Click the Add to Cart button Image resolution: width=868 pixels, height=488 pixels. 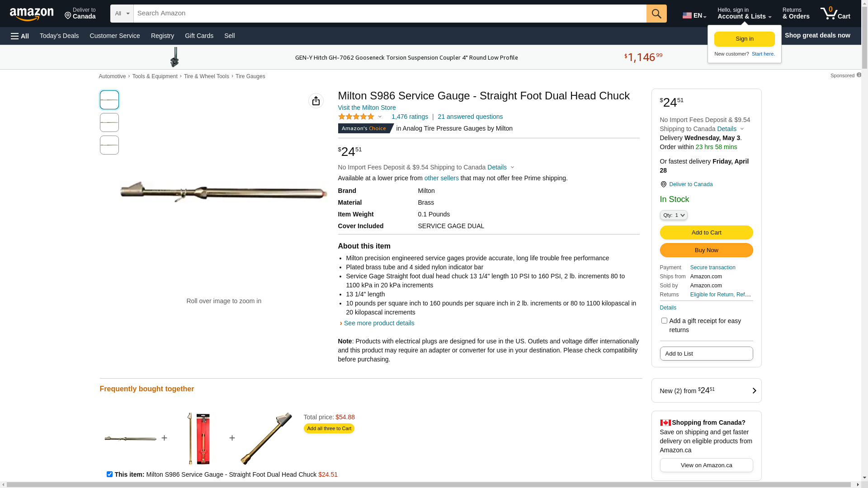click(x=706, y=232)
